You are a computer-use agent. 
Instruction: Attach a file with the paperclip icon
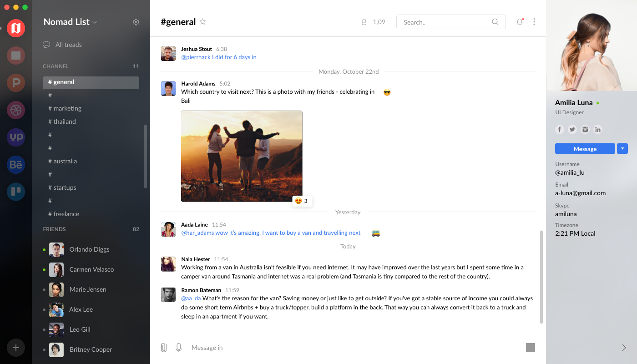164,348
